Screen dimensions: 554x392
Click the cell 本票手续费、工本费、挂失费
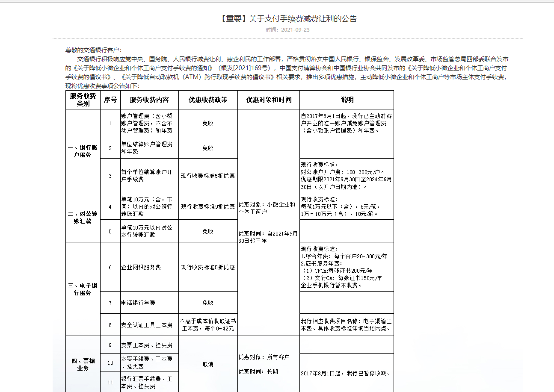coord(149,363)
